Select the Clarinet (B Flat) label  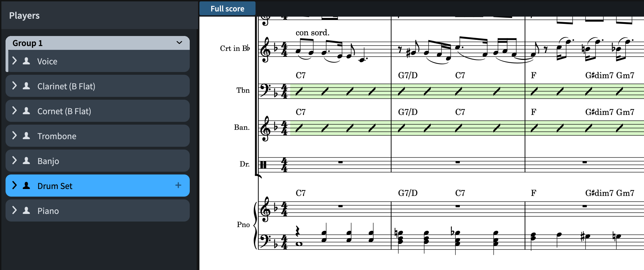[x=66, y=86]
